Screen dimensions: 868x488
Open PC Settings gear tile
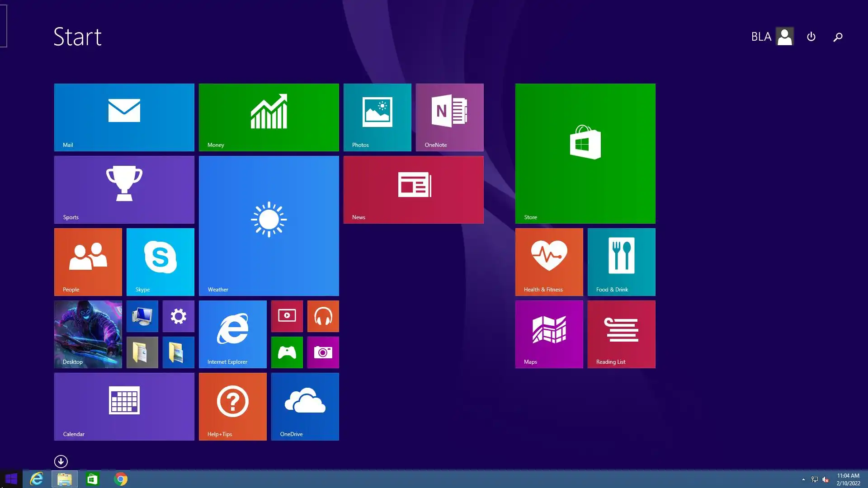pyautogui.click(x=178, y=316)
